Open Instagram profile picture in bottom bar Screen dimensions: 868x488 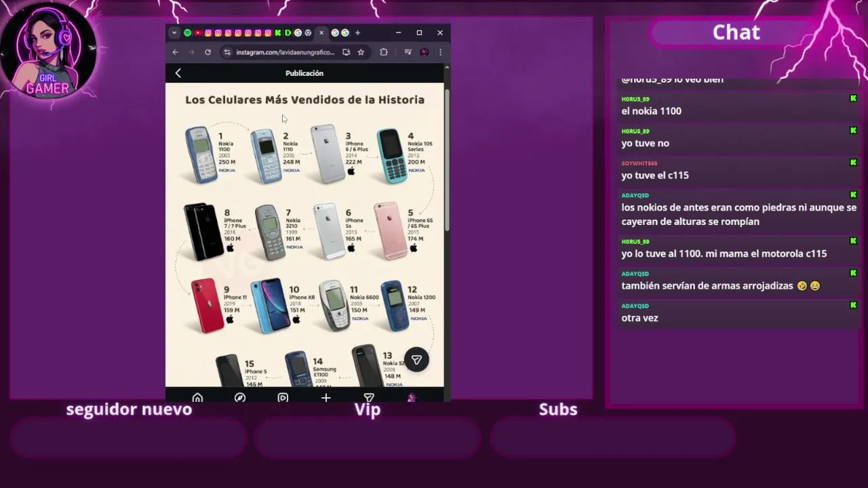point(411,398)
